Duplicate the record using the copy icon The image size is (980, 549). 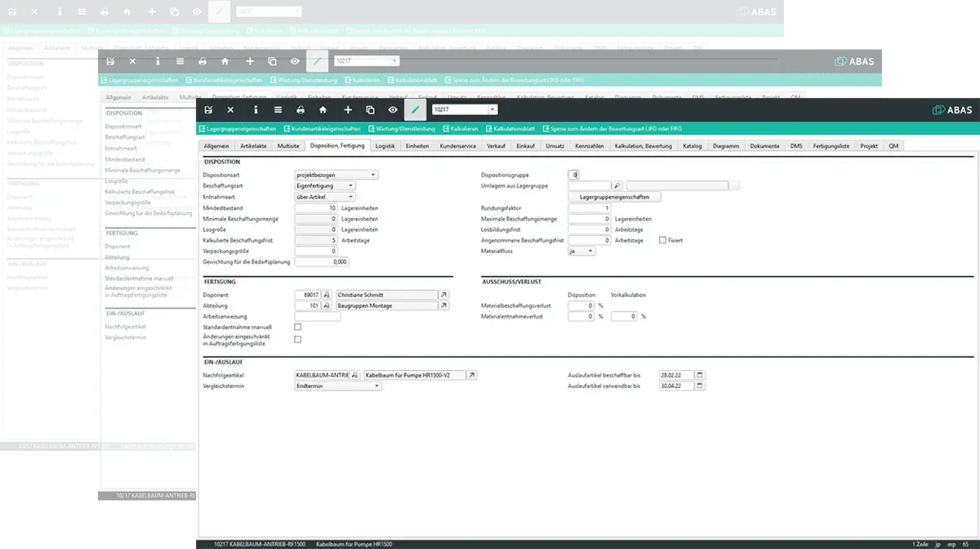click(369, 109)
